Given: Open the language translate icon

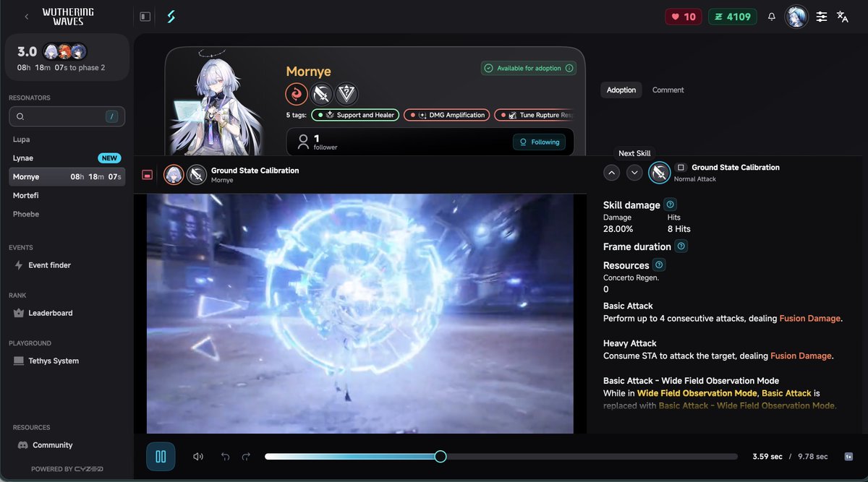Looking at the screenshot, I should (x=843, y=17).
